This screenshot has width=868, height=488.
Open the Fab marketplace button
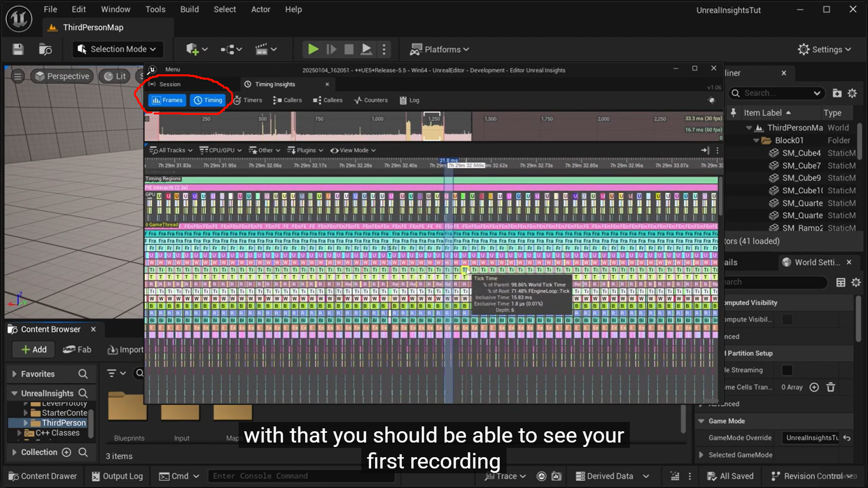pyautogui.click(x=77, y=350)
